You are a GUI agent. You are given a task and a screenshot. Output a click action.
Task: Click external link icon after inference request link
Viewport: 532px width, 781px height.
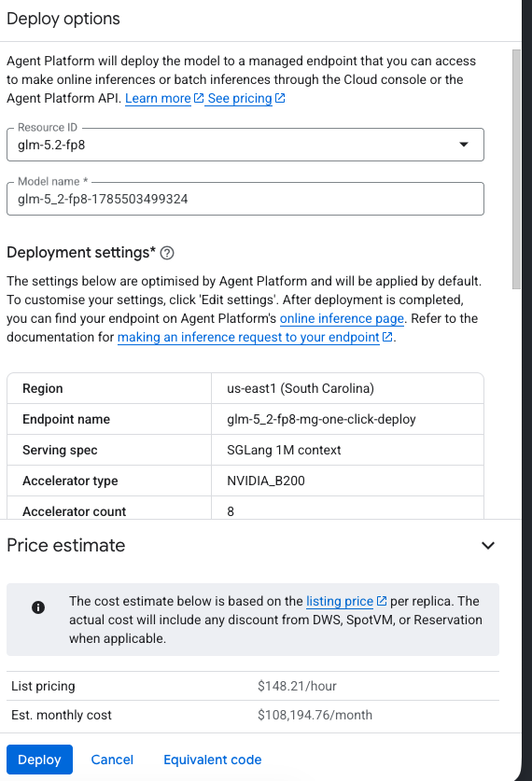pyautogui.click(x=387, y=337)
